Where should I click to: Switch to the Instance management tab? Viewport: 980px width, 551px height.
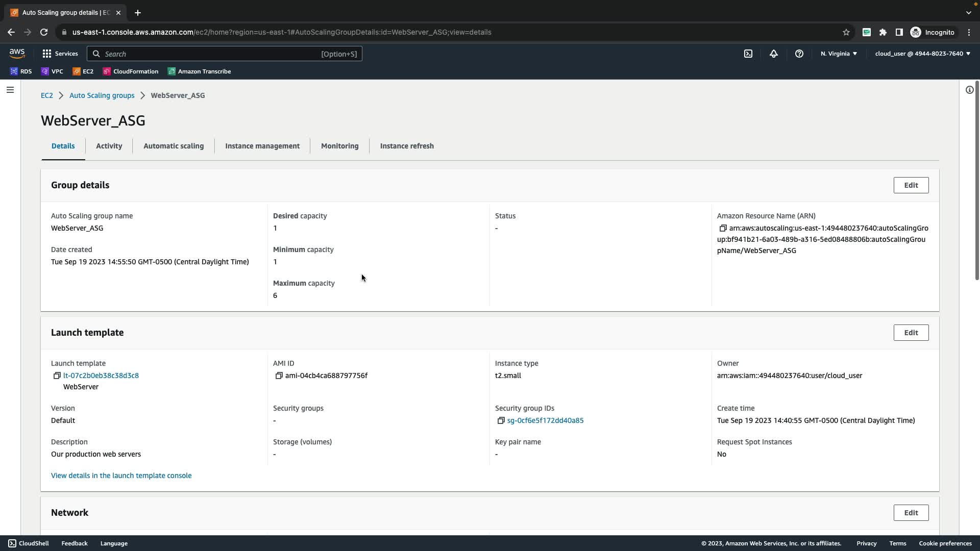[262, 146]
